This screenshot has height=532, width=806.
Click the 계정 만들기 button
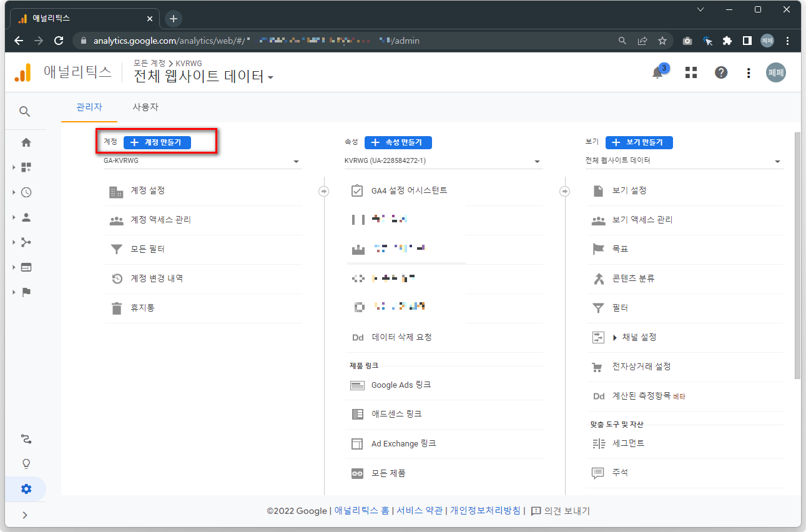[x=156, y=142]
